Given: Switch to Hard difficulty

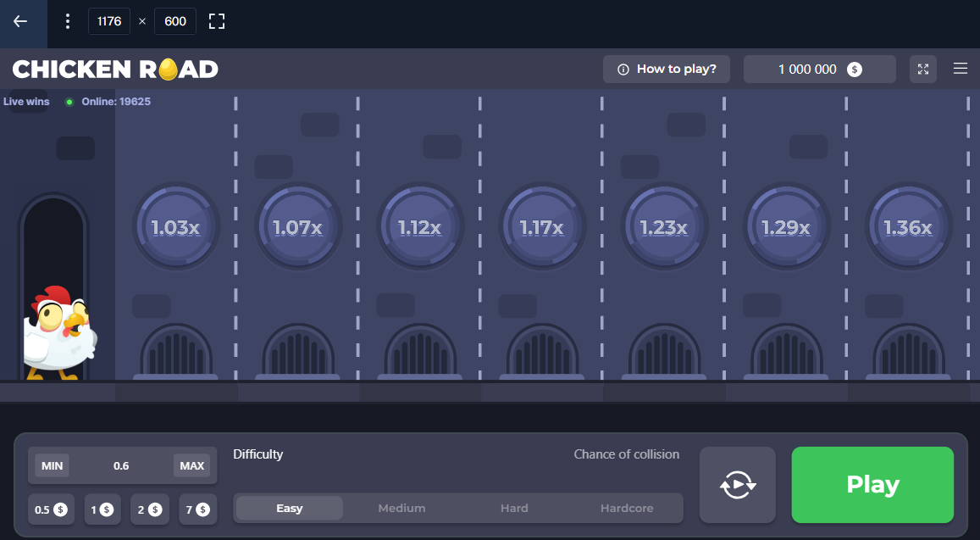Looking at the screenshot, I should (514, 509).
